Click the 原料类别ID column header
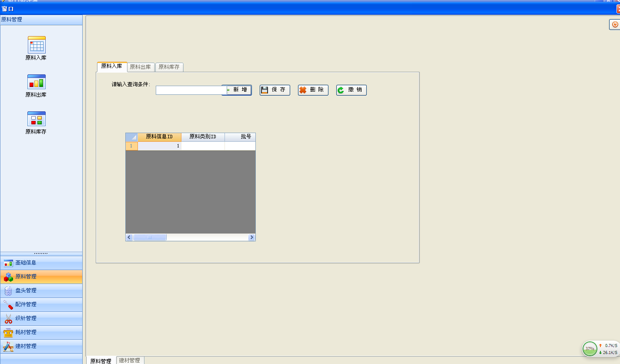This screenshot has height=364, width=620. click(x=203, y=137)
